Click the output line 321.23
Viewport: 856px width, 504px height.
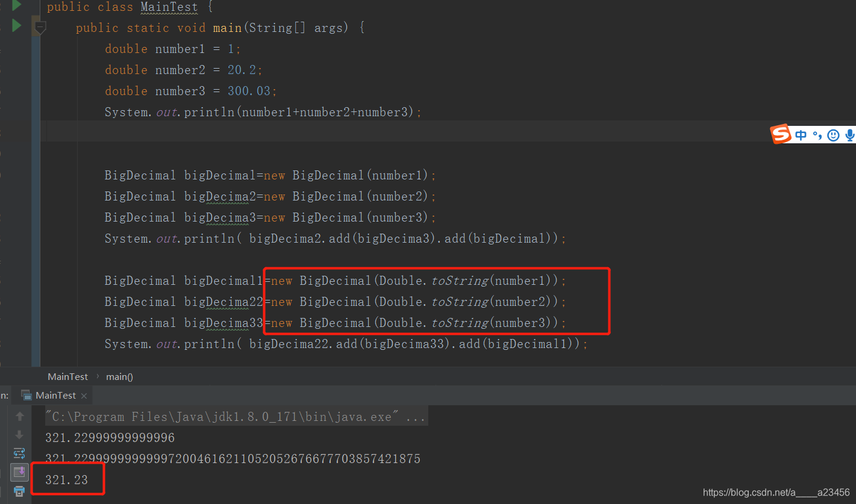(66, 480)
